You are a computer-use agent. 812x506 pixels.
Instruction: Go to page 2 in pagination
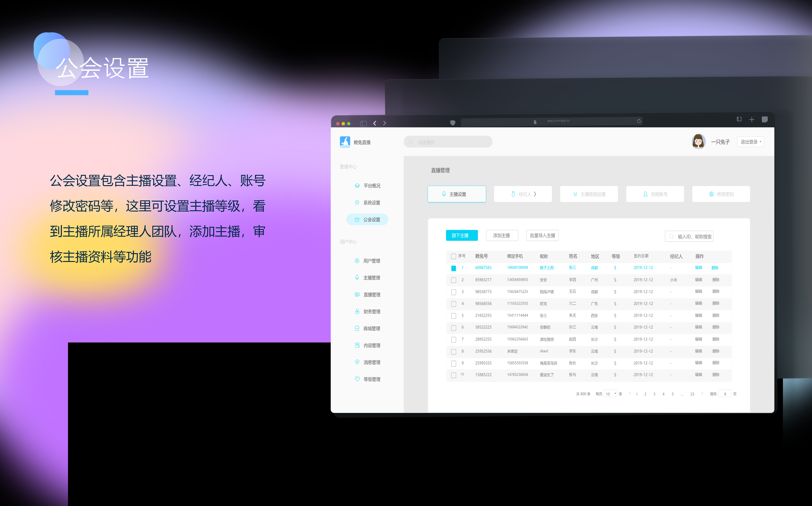(646, 394)
